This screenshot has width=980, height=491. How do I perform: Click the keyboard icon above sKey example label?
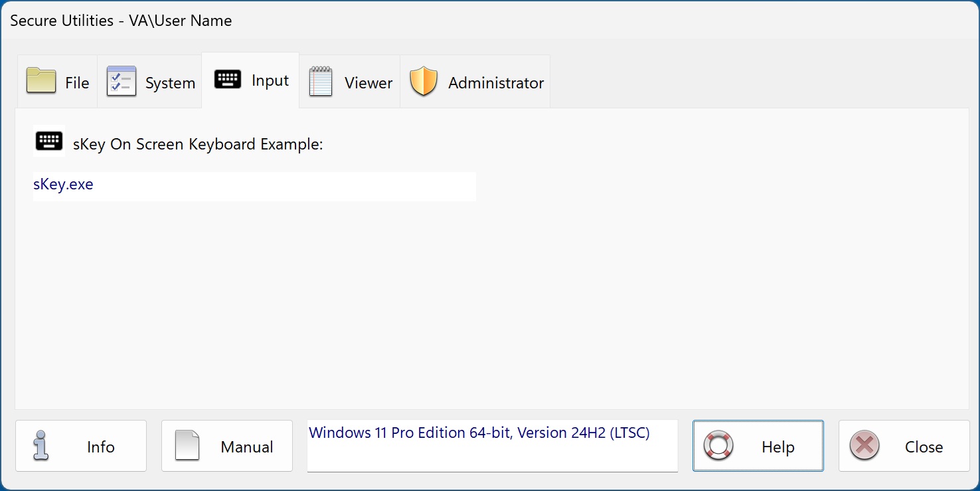pyautogui.click(x=48, y=140)
